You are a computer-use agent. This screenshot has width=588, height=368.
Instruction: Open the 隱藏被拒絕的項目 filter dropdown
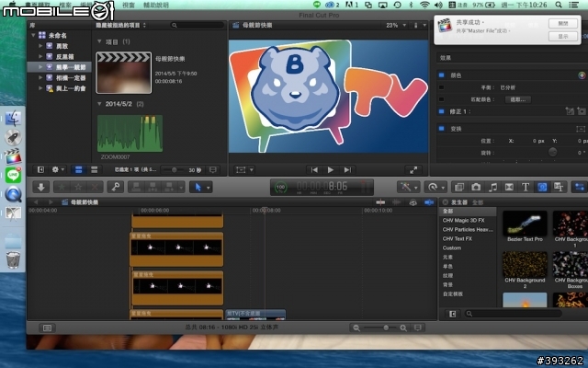tap(120, 25)
